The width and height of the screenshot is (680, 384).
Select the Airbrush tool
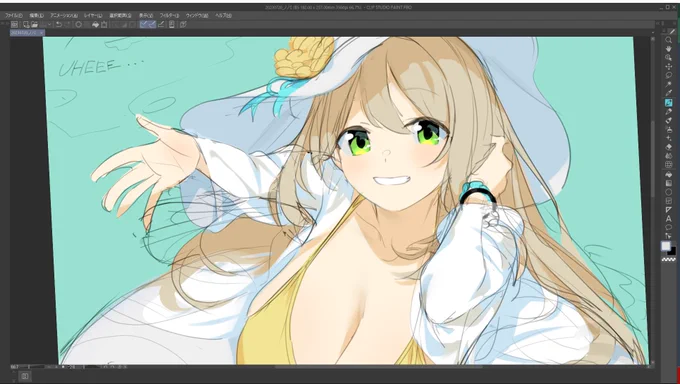click(668, 129)
